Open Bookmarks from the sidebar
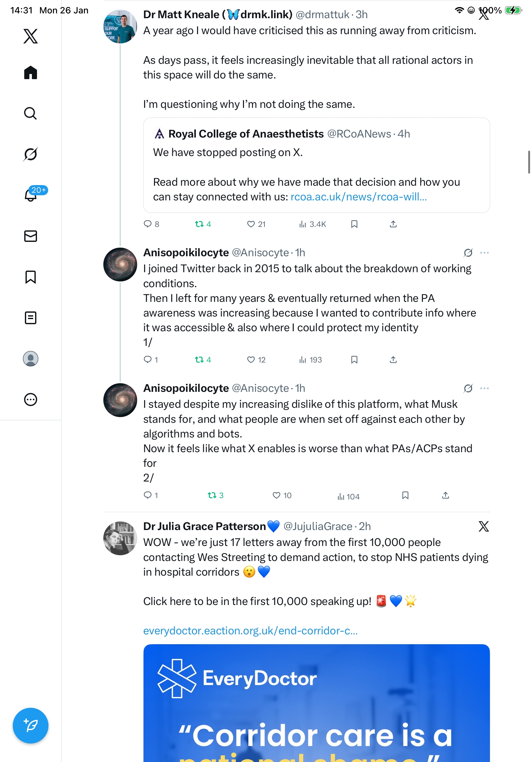The image size is (532, 762). tap(31, 277)
